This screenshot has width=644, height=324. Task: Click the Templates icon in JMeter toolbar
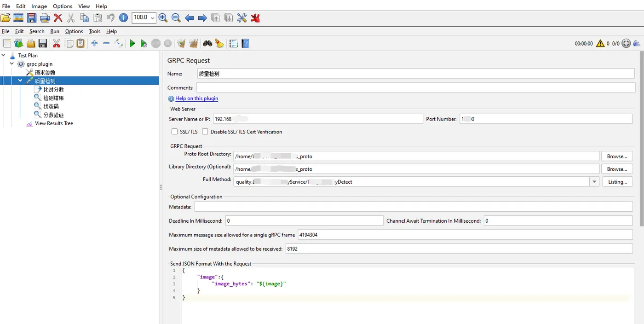pyautogui.click(x=19, y=43)
